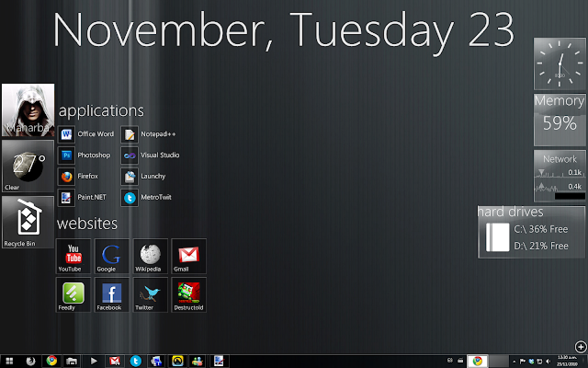Open the file explorer folder taskbar icon
The height and width of the screenshot is (368, 588).
point(72,362)
